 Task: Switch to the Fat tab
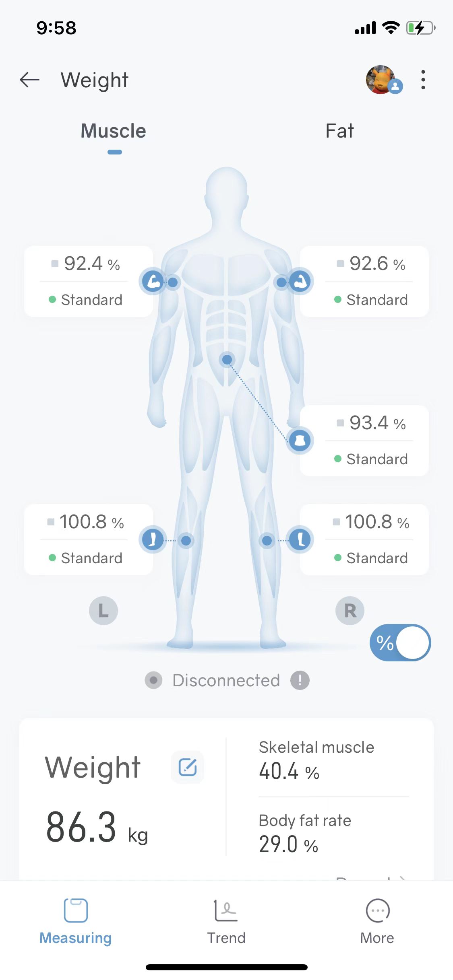click(x=339, y=132)
